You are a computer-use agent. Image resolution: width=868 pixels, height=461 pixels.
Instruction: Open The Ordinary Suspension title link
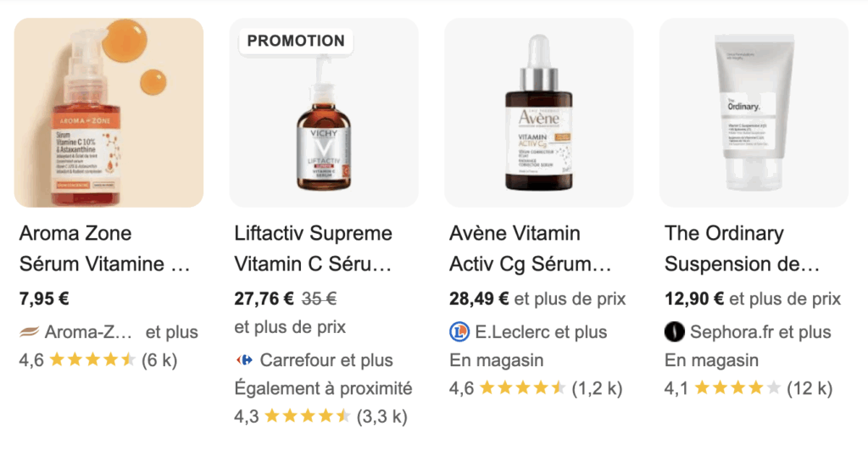pyautogui.click(x=742, y=248)
